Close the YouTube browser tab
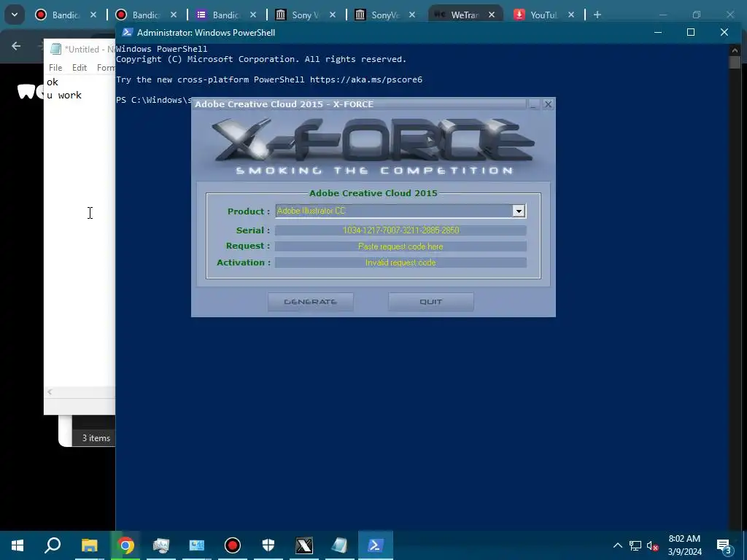 pos(571,15)
